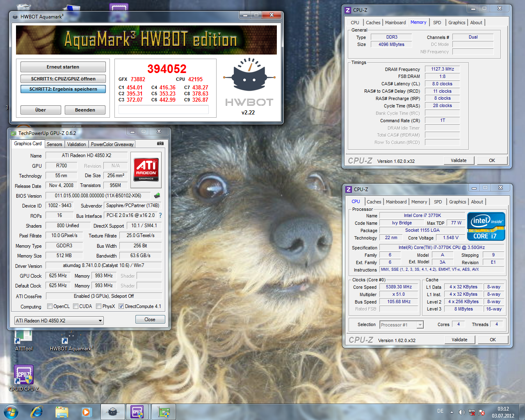Screen dimensions: 525x420
Task: Click the BIOS save chip icon in GPU-Z
Action: click(x=157, y=196)
